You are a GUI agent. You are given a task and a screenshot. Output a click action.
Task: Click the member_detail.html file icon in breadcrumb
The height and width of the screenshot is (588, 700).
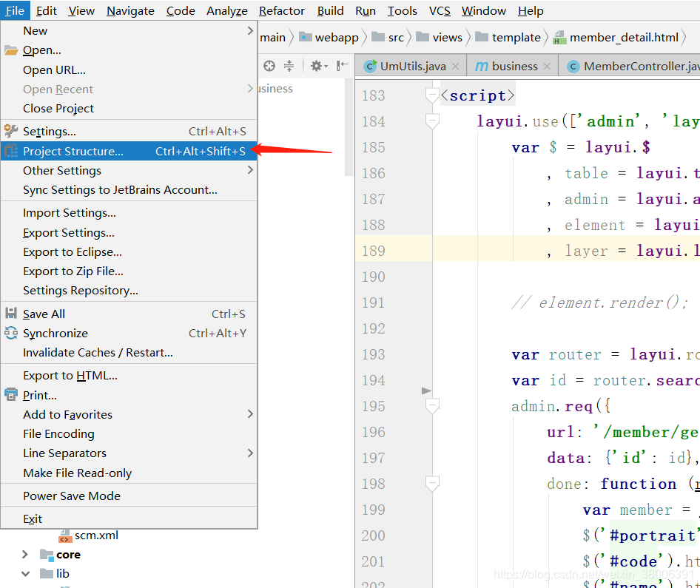pyautogui.click(x=559, y=38)
